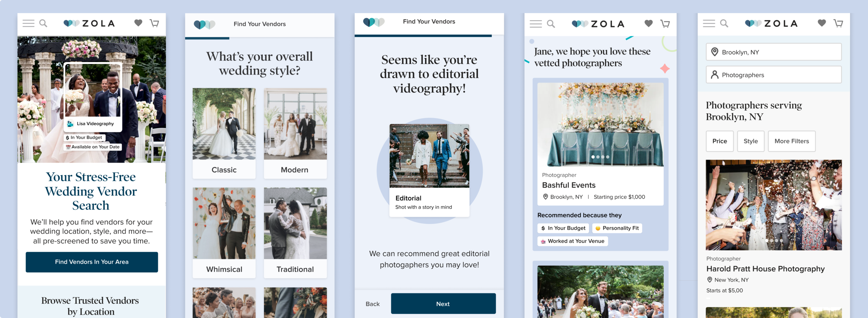Viewport: 868px width, 318px height.
Task: Click Lisa Videography card on hero image
Action: coord(93,97)
